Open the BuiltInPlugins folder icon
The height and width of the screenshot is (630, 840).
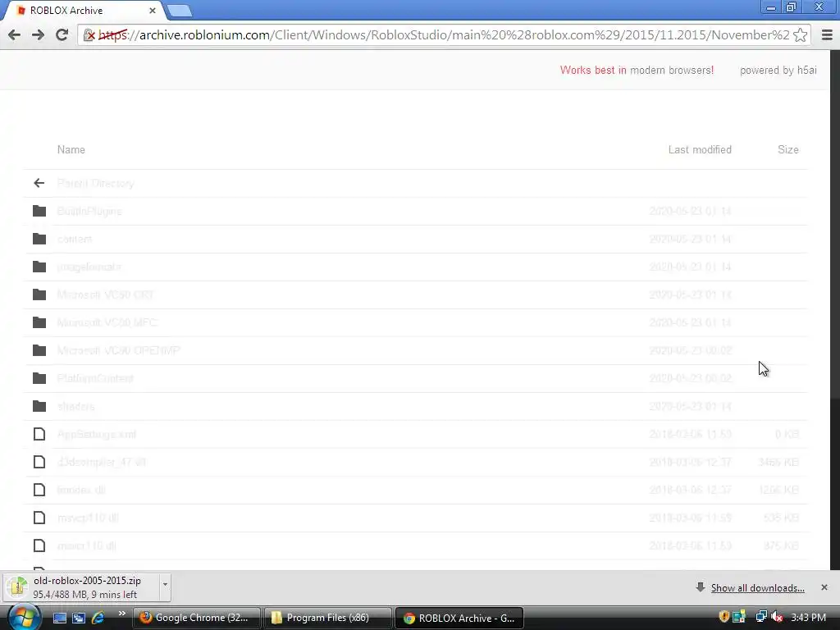[39, 211]
